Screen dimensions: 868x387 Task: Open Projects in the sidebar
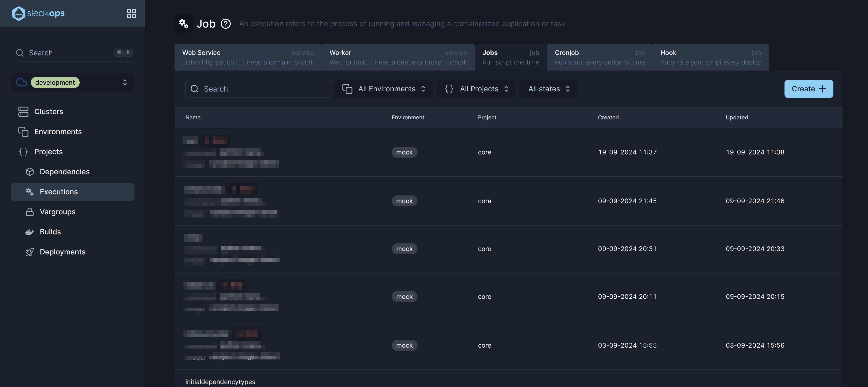[72, 151]
